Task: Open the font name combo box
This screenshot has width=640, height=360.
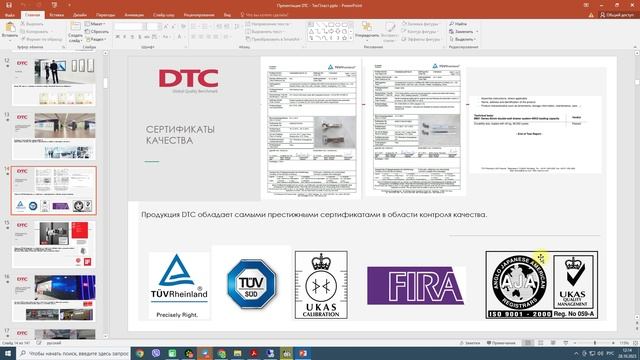Action: click(130, 27)
